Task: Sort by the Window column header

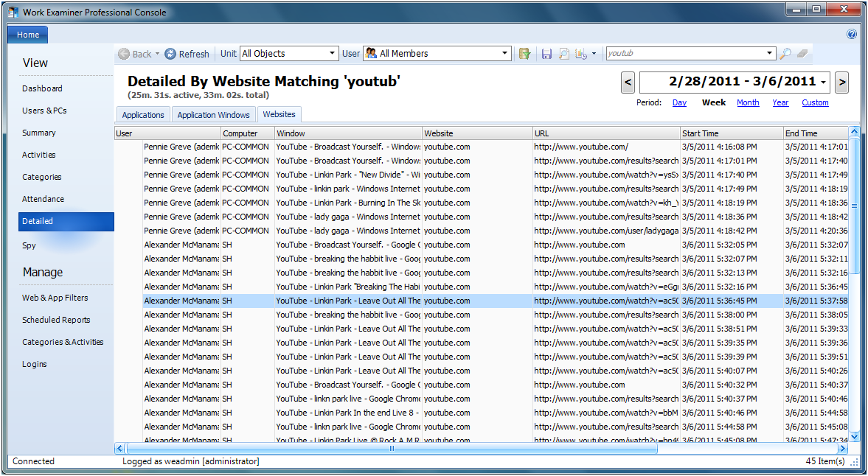Action: pyautogui.click(x=348, y=133)
